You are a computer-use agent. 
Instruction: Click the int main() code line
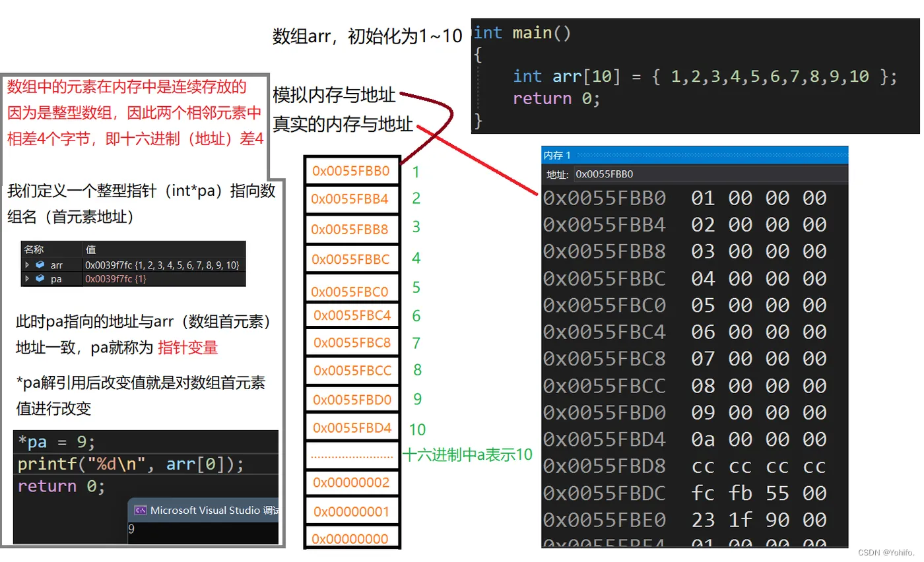pos(522,33)
